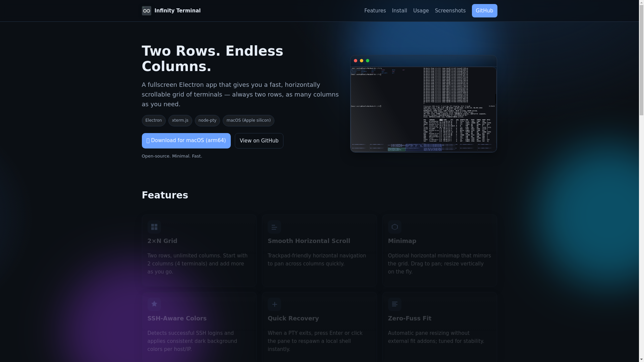This screenshot has width=644, height=362.
Task: Go to the Screenshots section
Action: tap(450, 11)
